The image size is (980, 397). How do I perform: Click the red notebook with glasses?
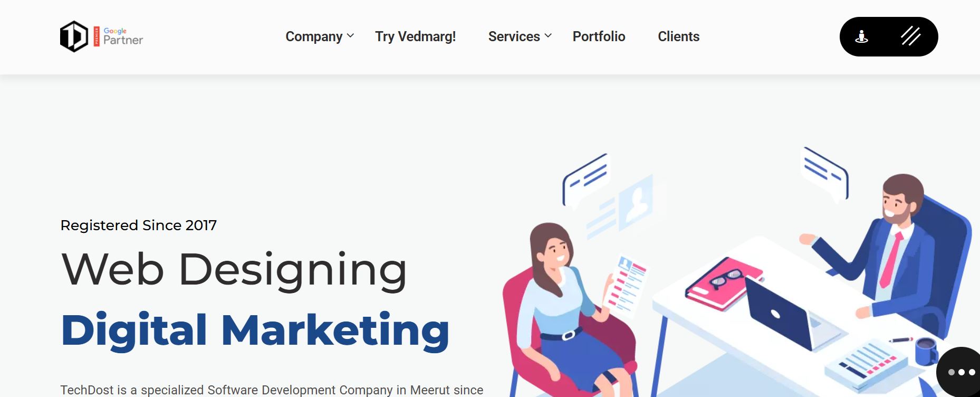[724, 283]
